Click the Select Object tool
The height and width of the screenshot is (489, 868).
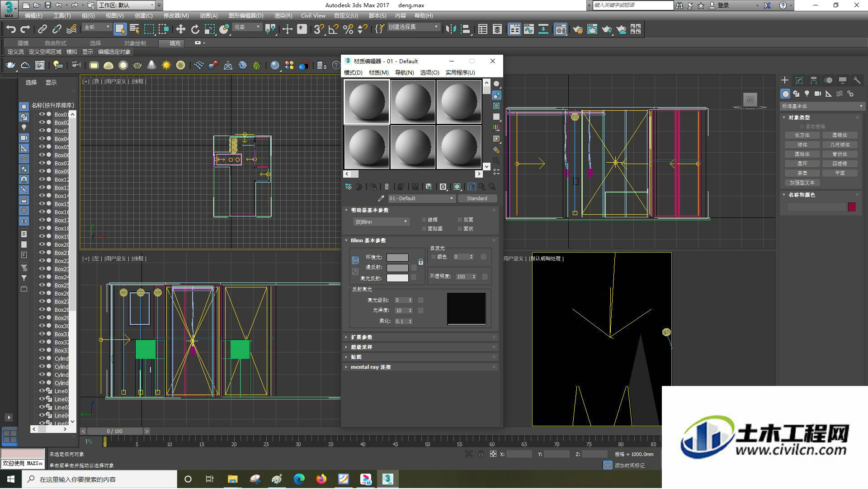point(120,29)
